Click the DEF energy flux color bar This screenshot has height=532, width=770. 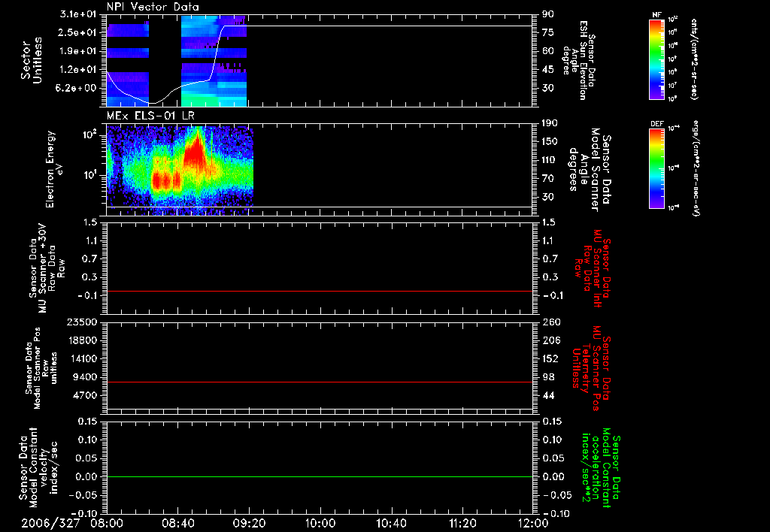[x=657, y=168]
